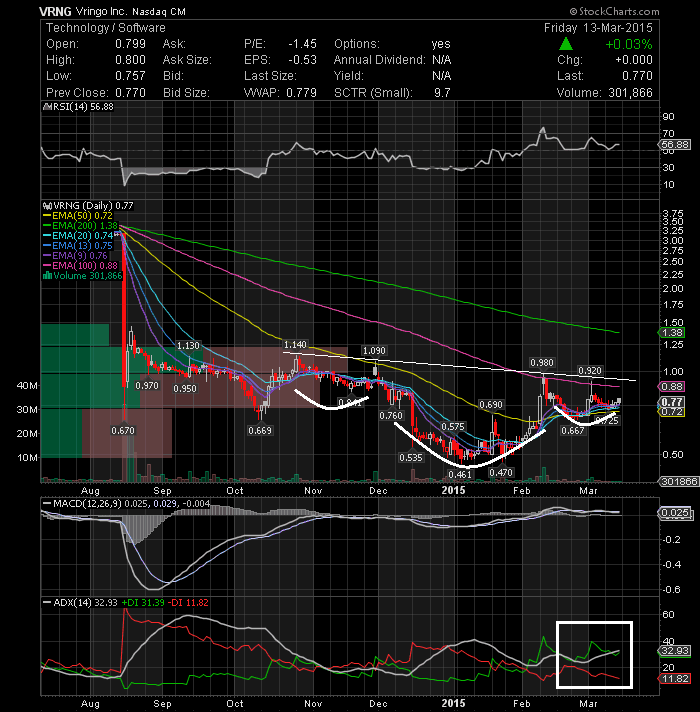Screen dimensions: 700x712
Task: Click the 0.690 price label
Action: pyautogui.click(x=491, y=405)
